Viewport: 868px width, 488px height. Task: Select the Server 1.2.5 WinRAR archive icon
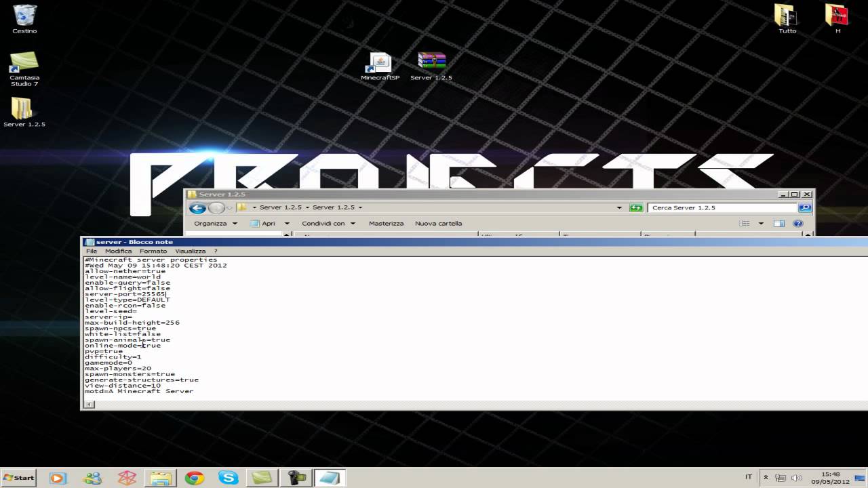[431, 66]
